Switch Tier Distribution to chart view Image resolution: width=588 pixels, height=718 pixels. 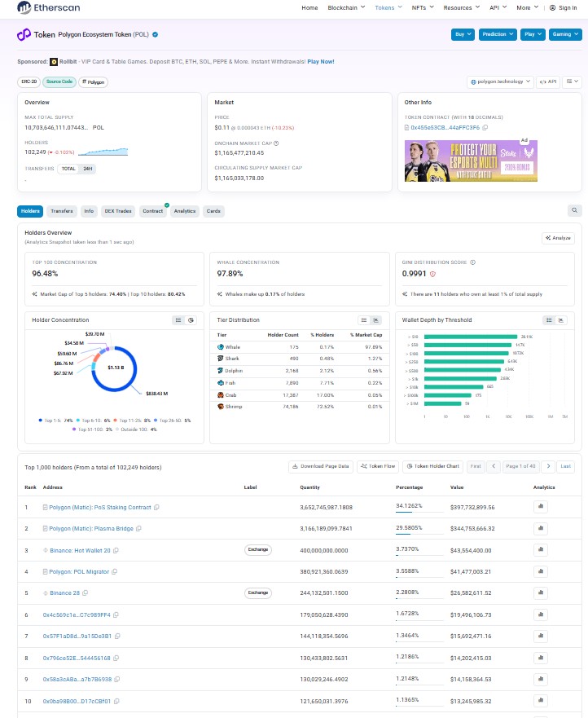tap(375, 320)
